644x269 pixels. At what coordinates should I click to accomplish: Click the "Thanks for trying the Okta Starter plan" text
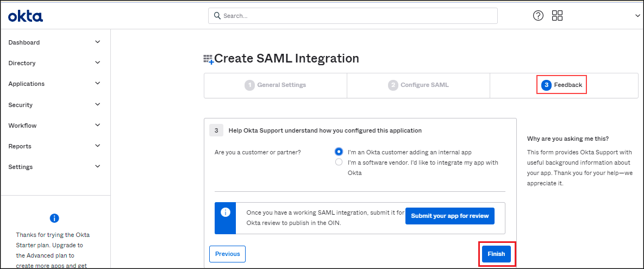tap(53, 251)
